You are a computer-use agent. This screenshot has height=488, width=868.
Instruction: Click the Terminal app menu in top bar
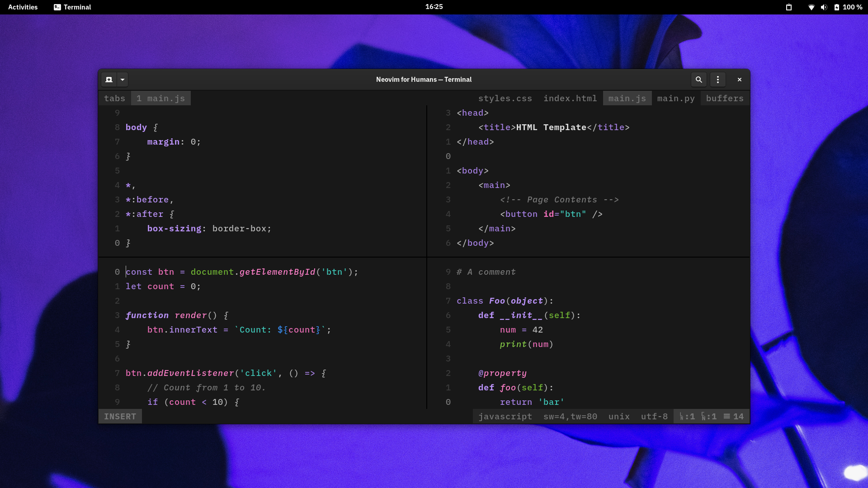[x=72, y=7]
